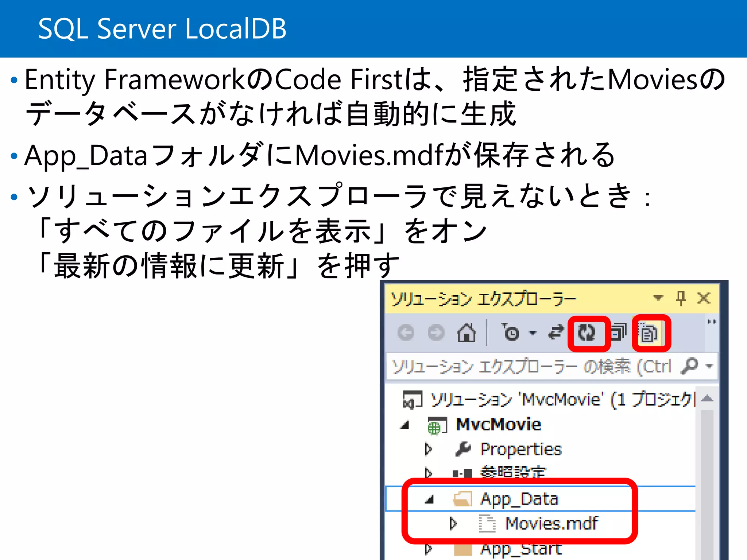Screen dimensions: 747x560
Task: Select the 参照設定 references item
Action: (x=513, y=472)
